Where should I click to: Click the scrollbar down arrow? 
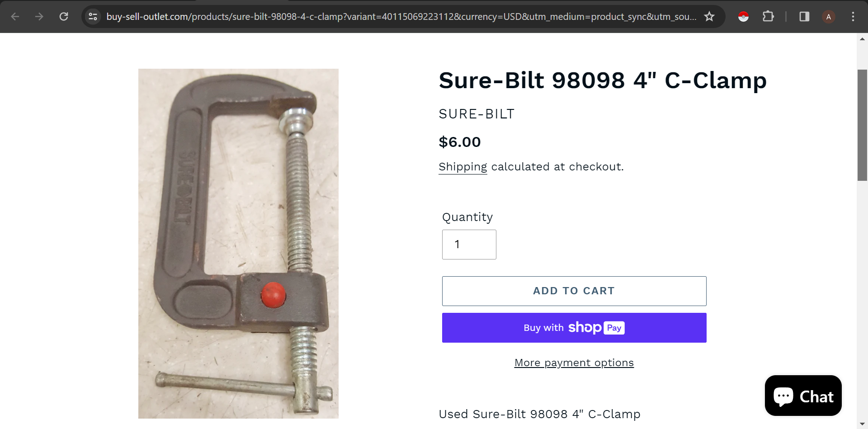[x=862, y=424]
